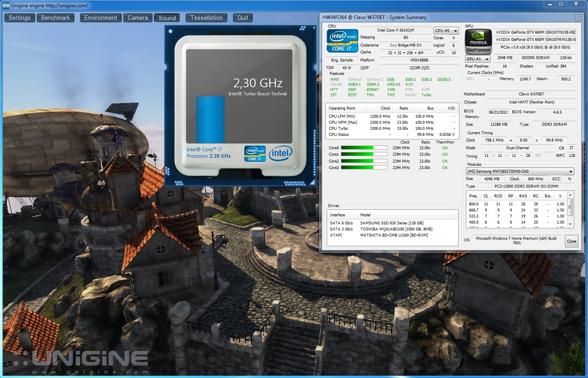Image resolution: width=588 pixels, height=378 pixels.
Task: Click the timing table scroll-up arrow
Action: coord(570,195)
